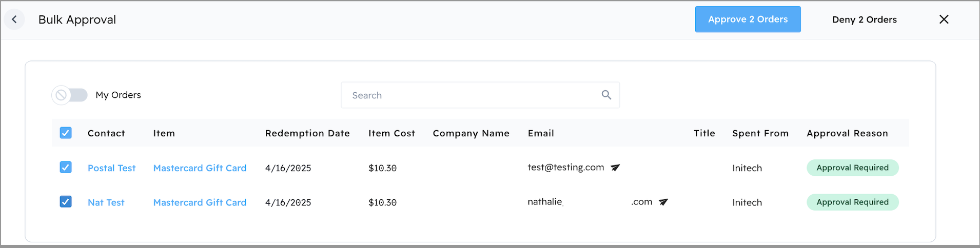Uncheck the Nat Test row checkbox
Viewport: 980px width, 248px height.
point(66,202)
